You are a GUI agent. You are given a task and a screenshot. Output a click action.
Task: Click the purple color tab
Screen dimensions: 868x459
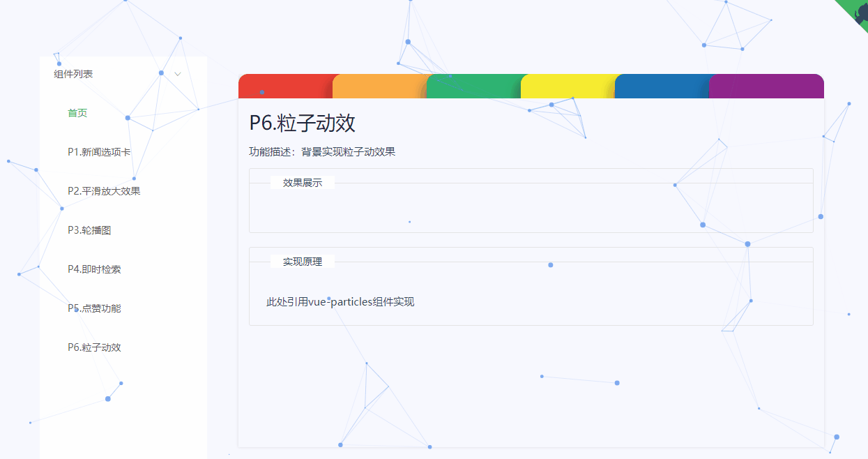tap(767, 86)
